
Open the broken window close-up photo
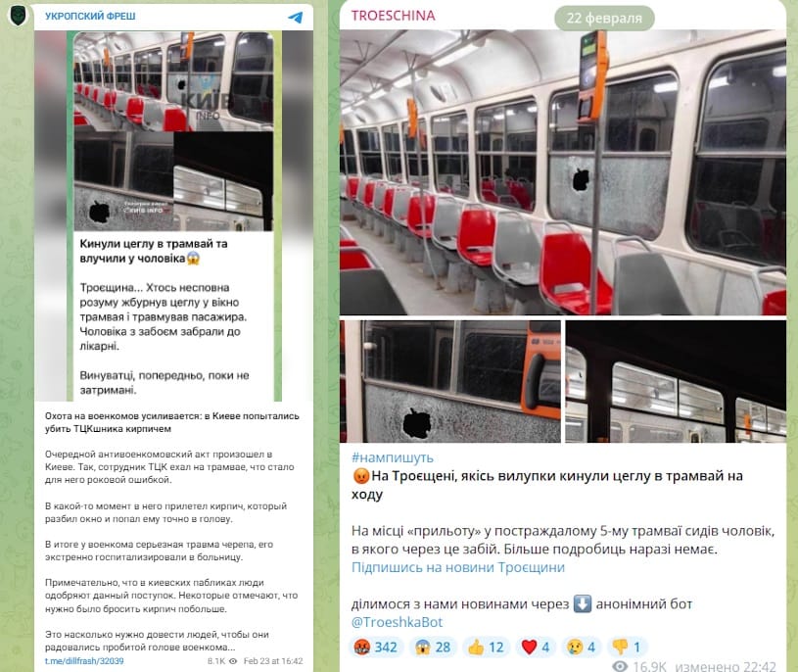coord(450,381)
